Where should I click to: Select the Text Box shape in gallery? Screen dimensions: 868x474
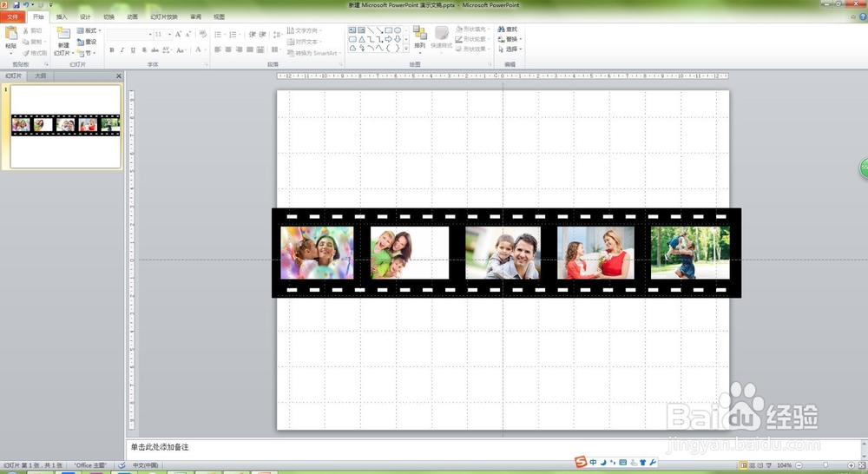click(352, 30)
